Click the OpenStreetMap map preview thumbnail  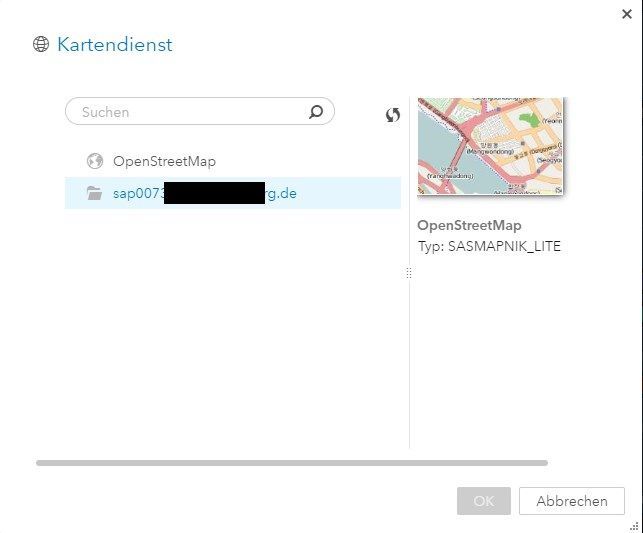pyautogui.click(x=490, y=146)
